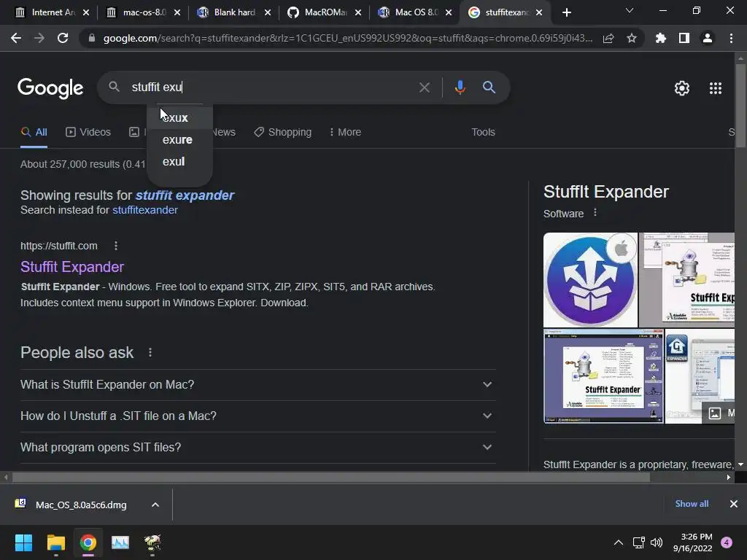Go back with the browser back arrow
The width and height of the screenshot is (747, 560).
click(16, 38)
